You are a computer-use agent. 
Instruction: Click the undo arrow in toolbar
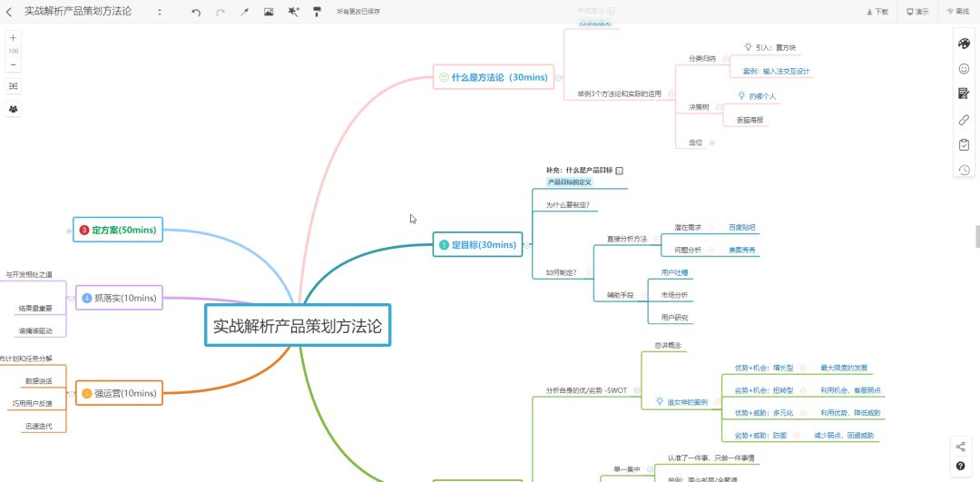(x=196, y=12)
